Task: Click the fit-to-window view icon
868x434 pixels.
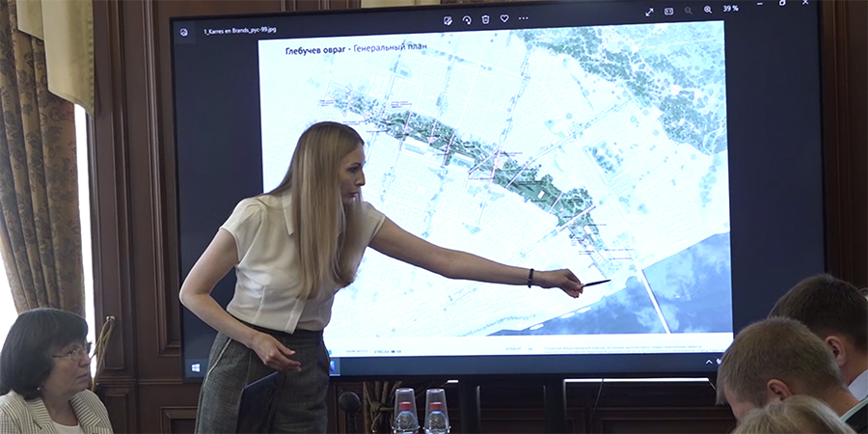Action: (x=667, y=12)
